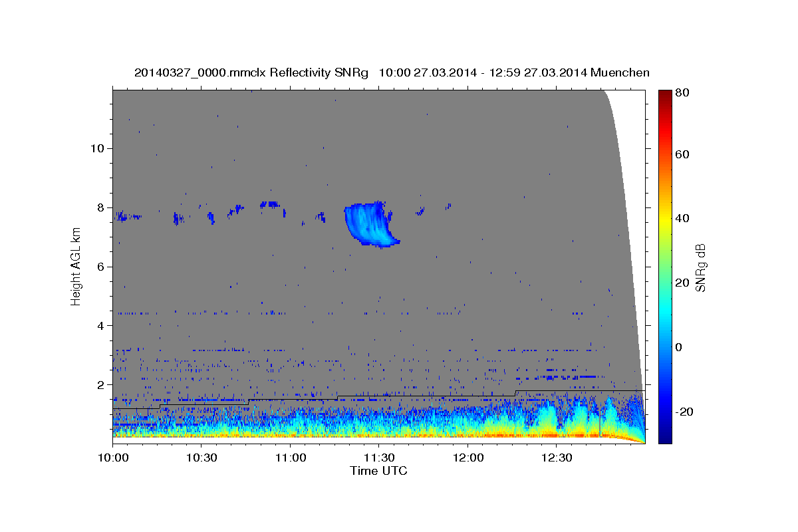Click the plot title text '20140327_0000.mmclx Reflectivity SNRg'
The image size is (798, 532).
pos(251,72)
